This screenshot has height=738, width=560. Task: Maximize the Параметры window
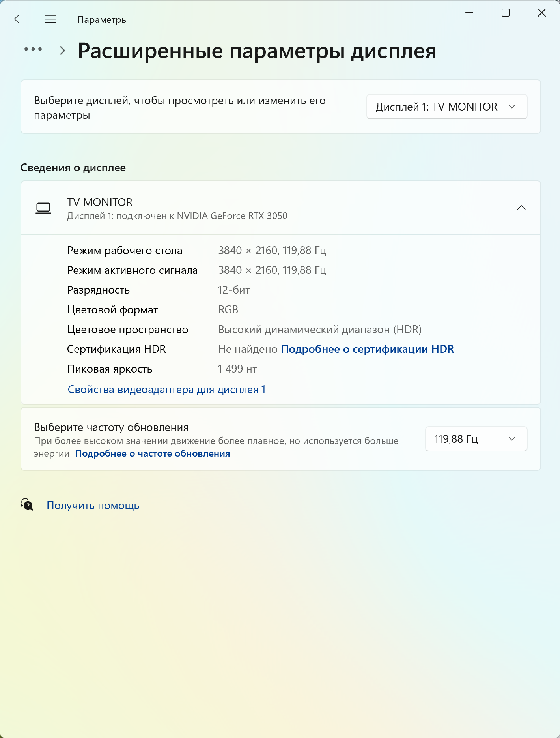point(506,13)
